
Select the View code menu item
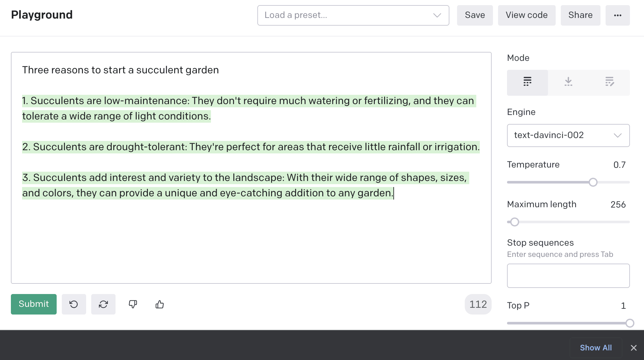click(526, 15)
